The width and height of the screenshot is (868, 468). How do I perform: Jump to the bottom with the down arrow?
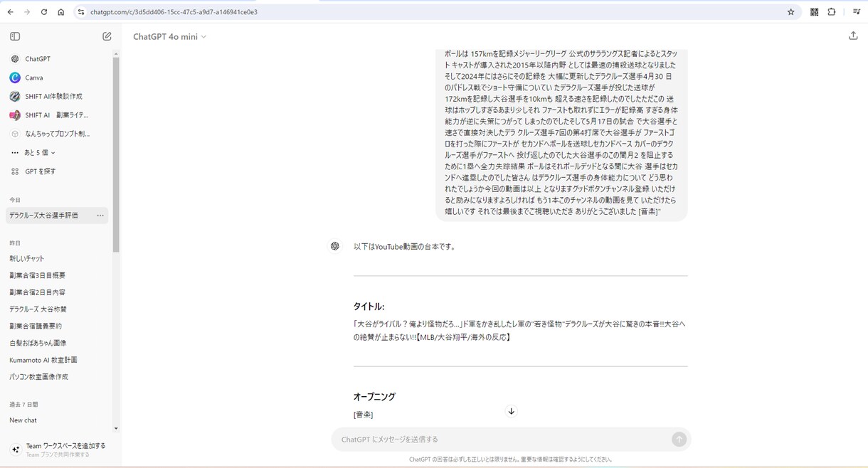coord(511,411)
